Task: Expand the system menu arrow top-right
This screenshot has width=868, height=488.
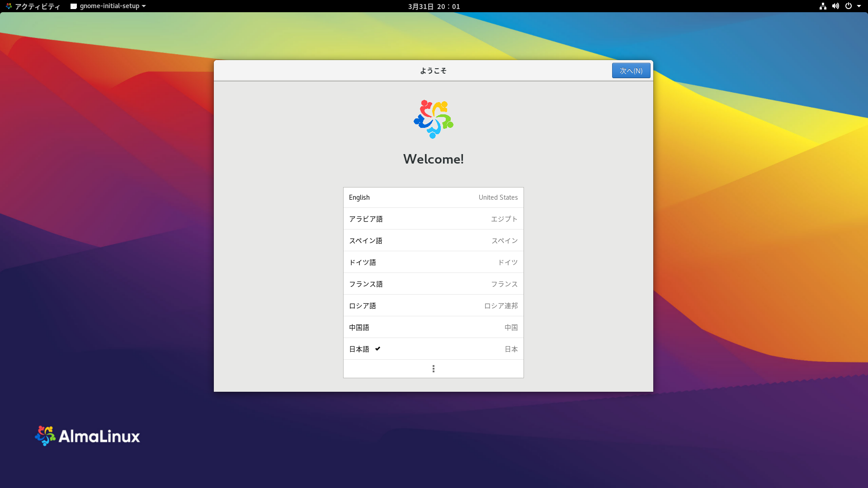Action: pos(859,6)
